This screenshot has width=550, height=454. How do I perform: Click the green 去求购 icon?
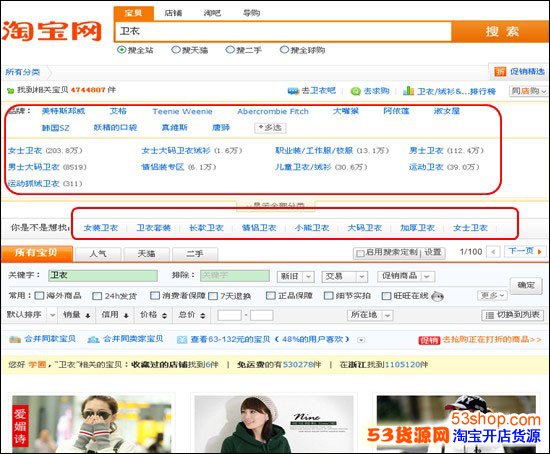356,91
